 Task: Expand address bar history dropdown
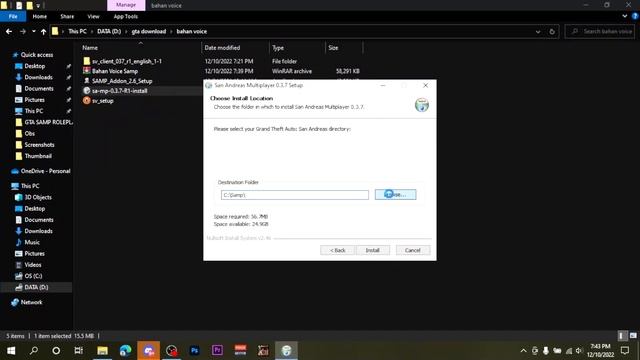538,31
